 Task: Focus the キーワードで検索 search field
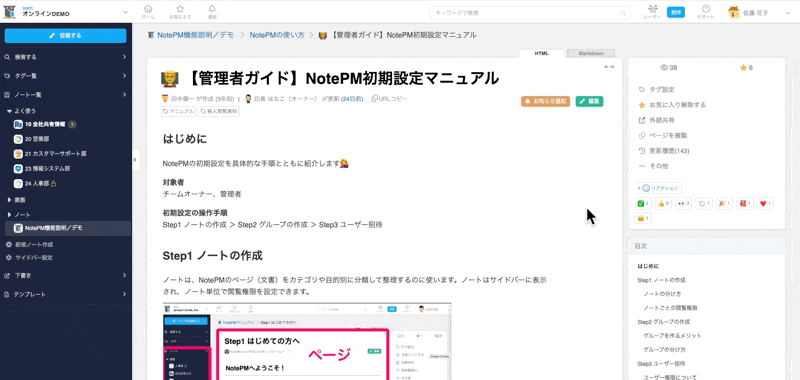(530, 13)
